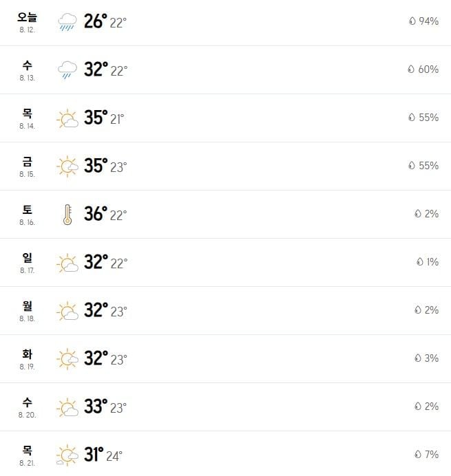Click the weather icon for 8.21

(67, 455)
